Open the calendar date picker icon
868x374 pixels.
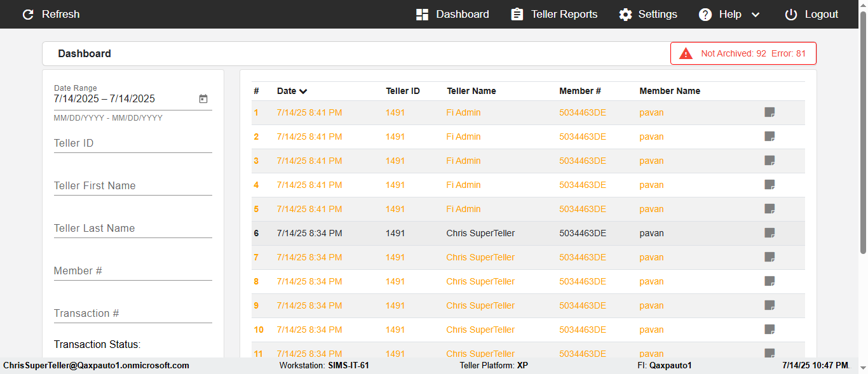tap(203, 99)
